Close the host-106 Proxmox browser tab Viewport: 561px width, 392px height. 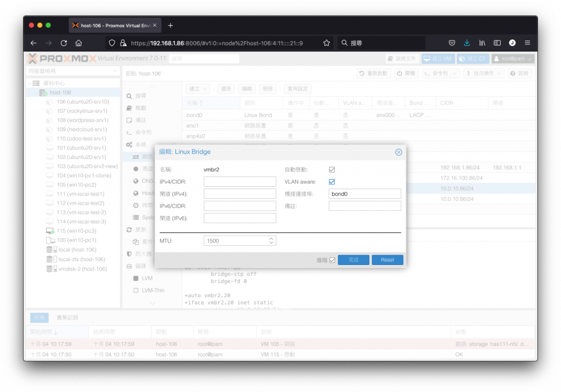154,25
